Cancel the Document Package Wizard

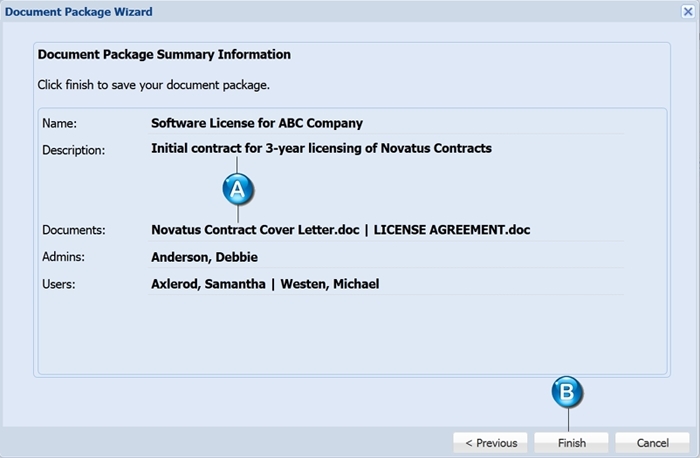coord(652,443)
